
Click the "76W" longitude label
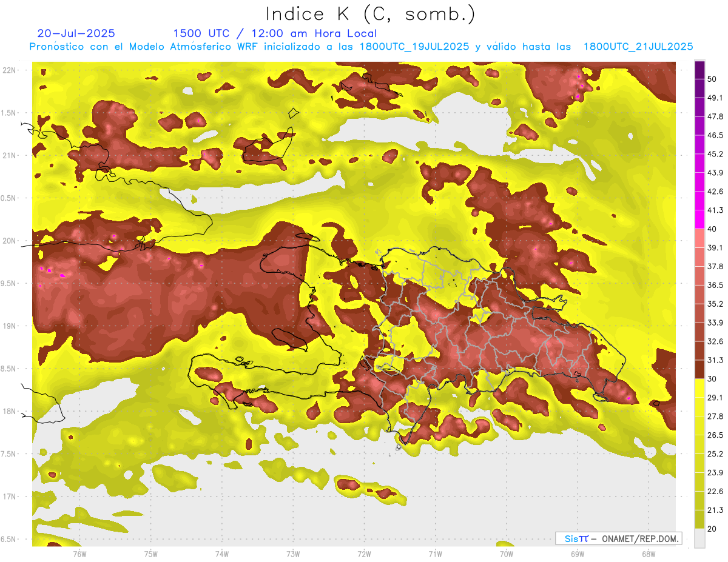pos(79,554)
